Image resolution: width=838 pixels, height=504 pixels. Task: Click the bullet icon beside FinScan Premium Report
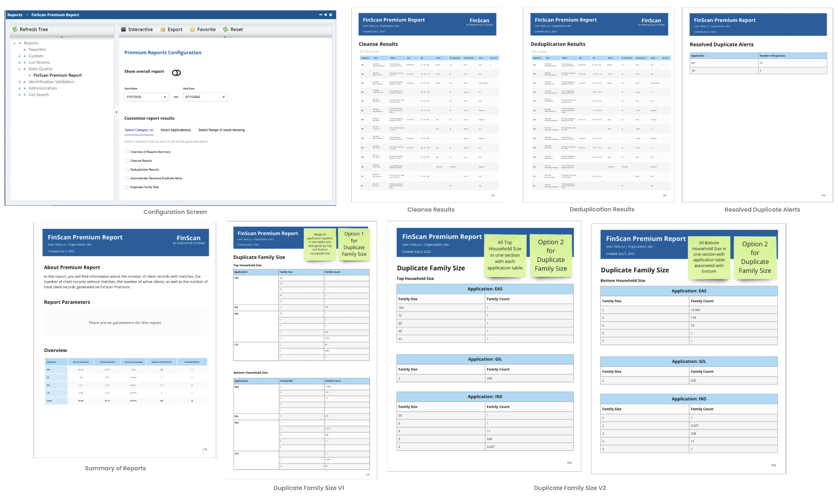click(30, 75)
